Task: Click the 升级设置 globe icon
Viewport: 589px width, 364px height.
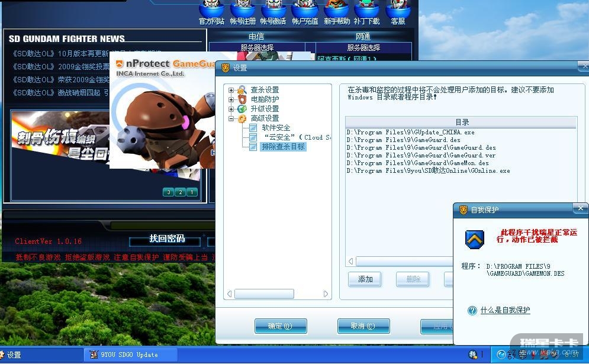Action: coord(242,108)
